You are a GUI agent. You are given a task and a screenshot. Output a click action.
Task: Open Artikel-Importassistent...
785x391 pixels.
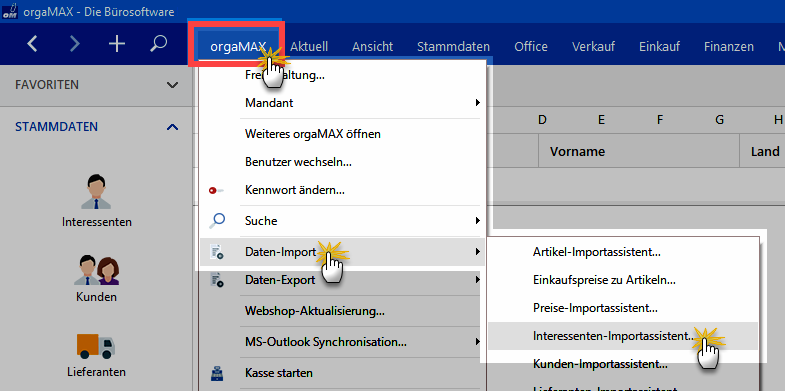click(x=597, y=252)
